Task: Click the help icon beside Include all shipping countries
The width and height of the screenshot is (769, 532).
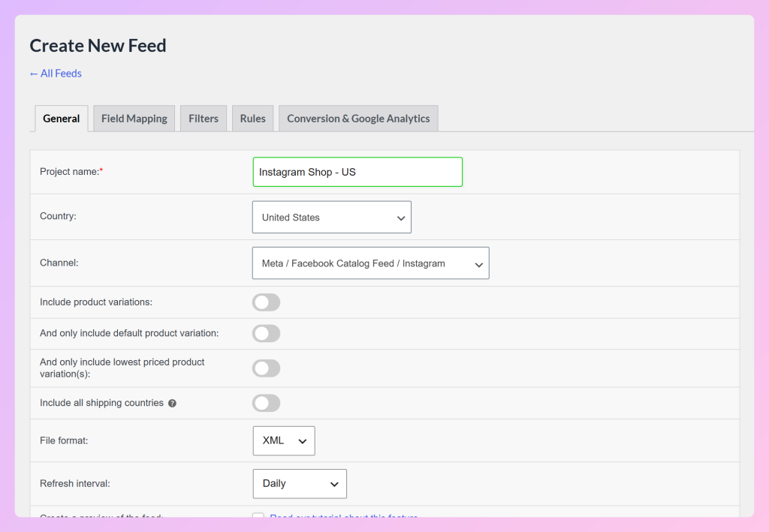Action: (x=172, y=403)
